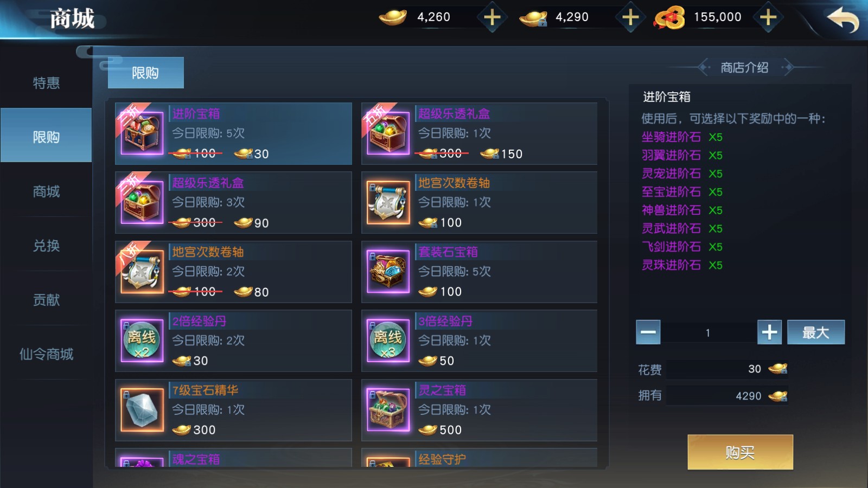Click the quantity input field
Screen dimensions: 868x488
tap(709, 332)
